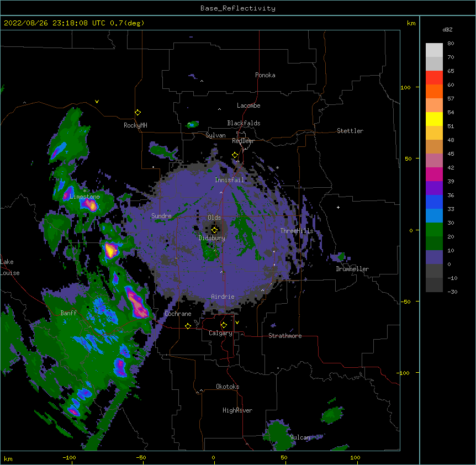This screenshot has height=465, width=476.
Task: Click the dBZ legend heading
Action: coord(447,29)
